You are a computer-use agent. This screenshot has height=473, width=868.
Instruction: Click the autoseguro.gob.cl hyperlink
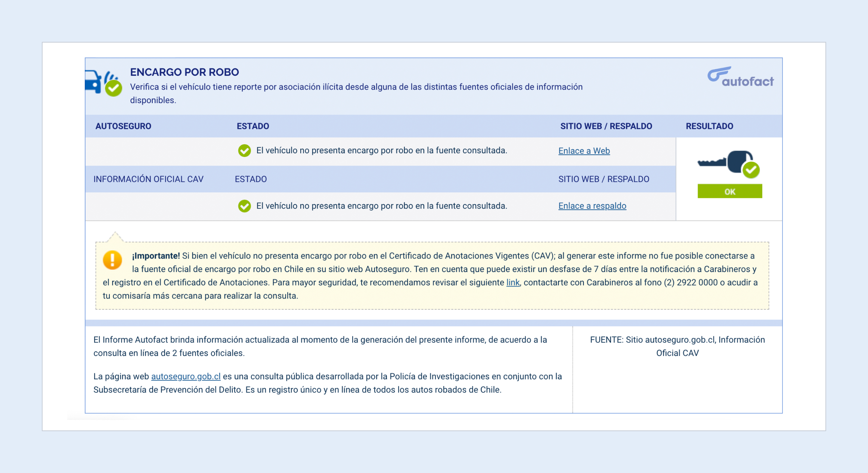[x=186, y=377]
